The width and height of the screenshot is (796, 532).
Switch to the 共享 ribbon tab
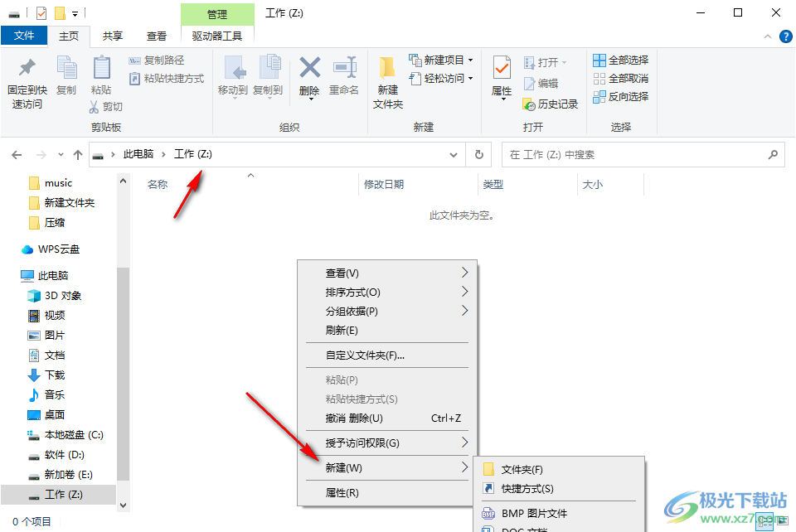click(x=112, y=36)
